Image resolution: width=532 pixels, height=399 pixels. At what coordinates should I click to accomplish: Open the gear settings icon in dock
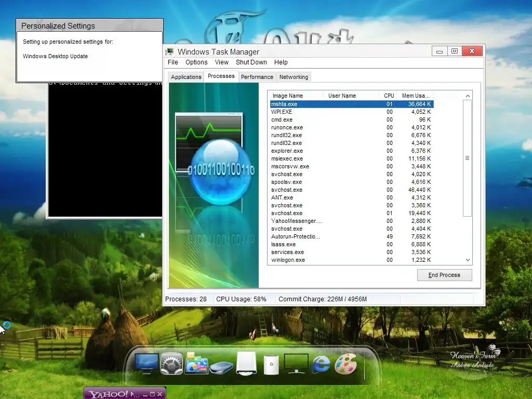point(171,363)
